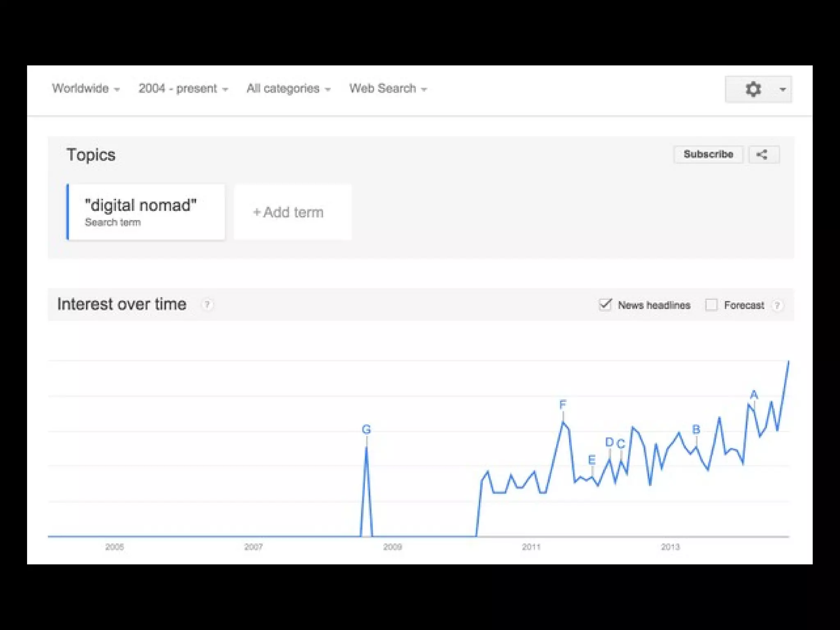Click news headline marker G

pos(366,429)
